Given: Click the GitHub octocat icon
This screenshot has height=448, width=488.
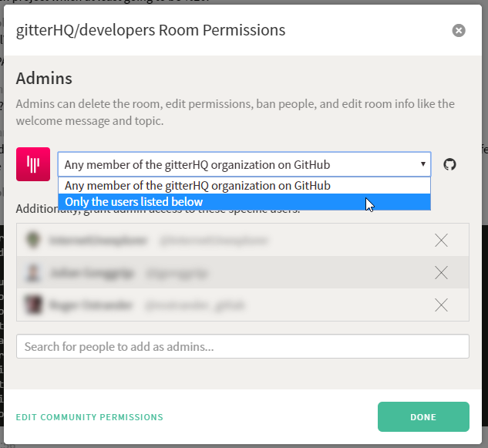Looking at the screenshot, I should [x=450, y=164].
